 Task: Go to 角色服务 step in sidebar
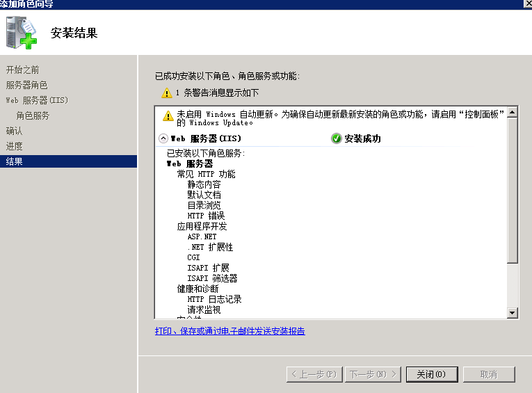(x=33, y=115)
